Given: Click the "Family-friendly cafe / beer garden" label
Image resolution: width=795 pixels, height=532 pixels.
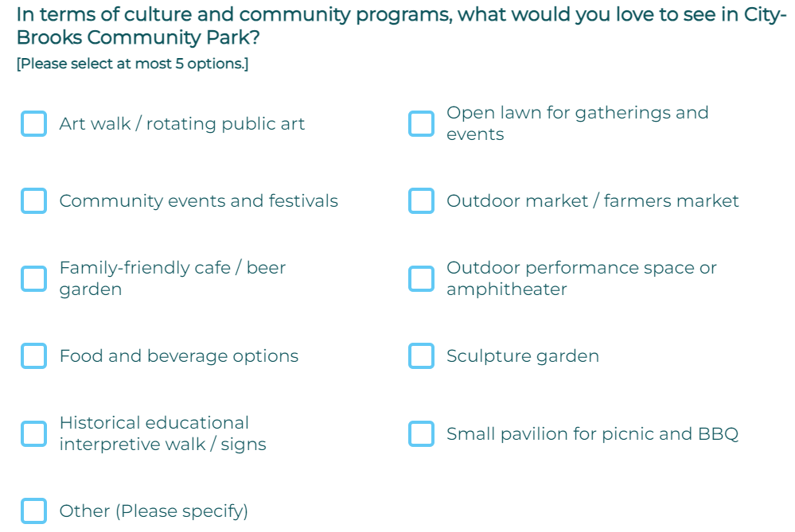Looking at the screenshot, I should tap(172, 278).
